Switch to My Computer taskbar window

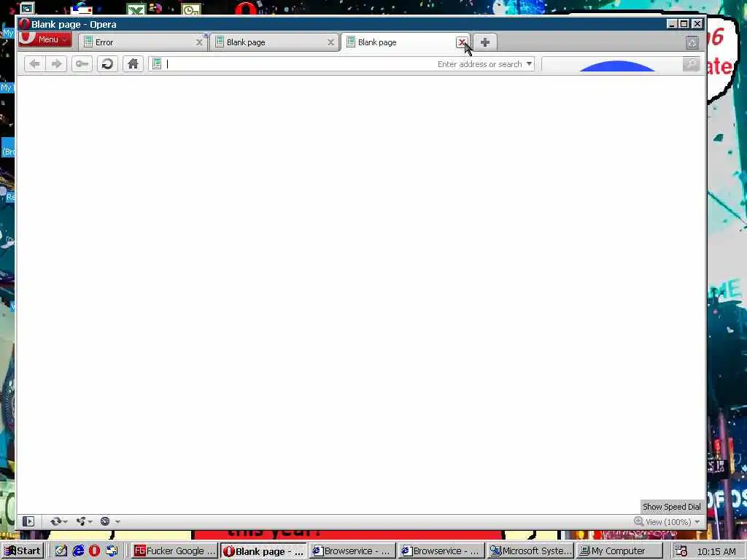[x=619, y=551]
